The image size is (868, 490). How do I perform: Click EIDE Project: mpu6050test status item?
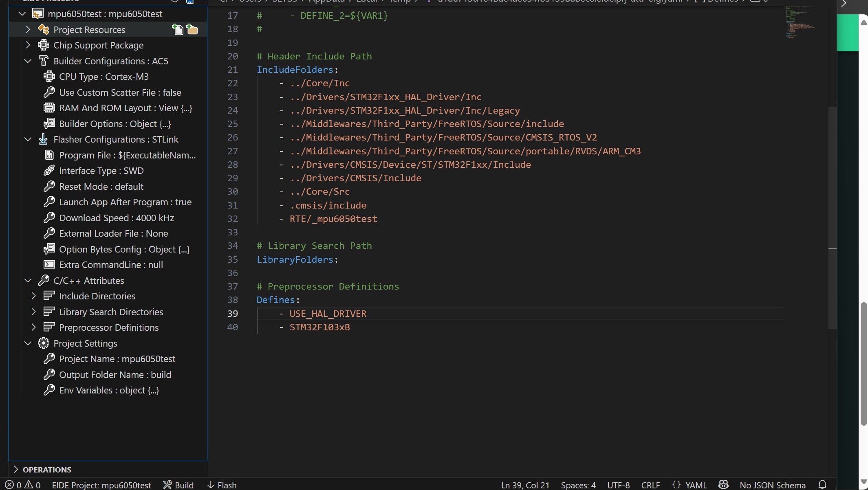pyautogui.click(x=101, y=485)
